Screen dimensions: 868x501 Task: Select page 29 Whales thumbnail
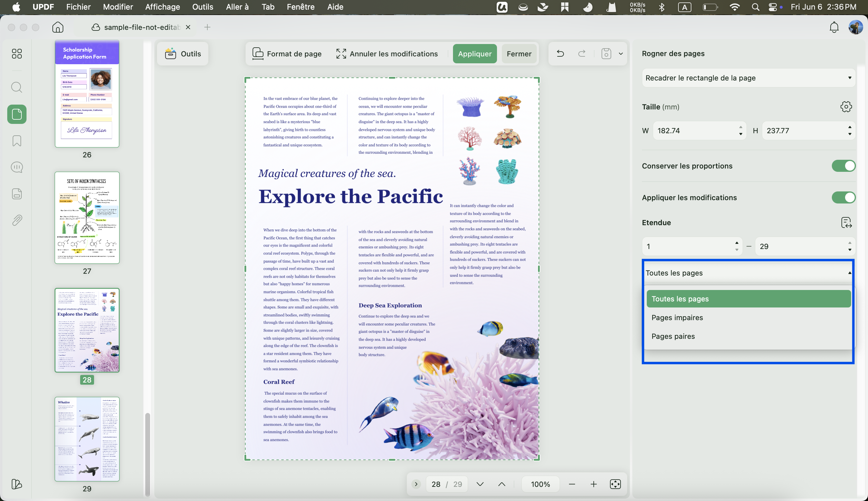pyautogui.click(x=87, y=439)
